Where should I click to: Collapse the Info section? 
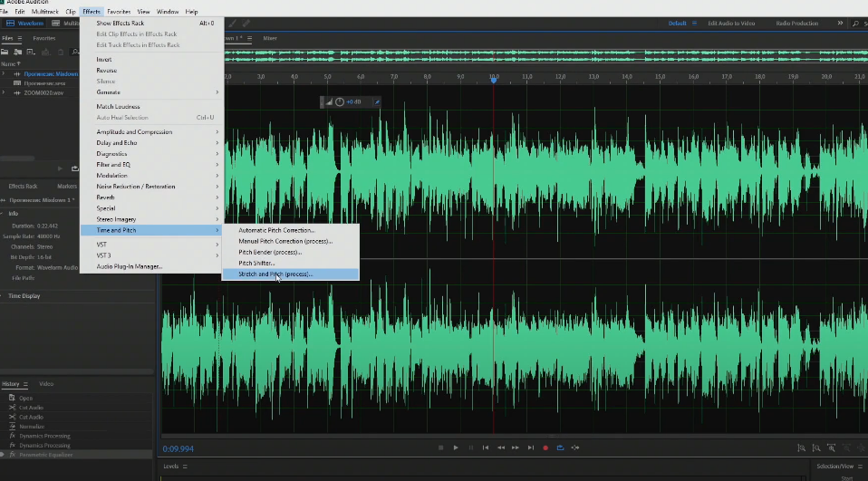(2, 214)
